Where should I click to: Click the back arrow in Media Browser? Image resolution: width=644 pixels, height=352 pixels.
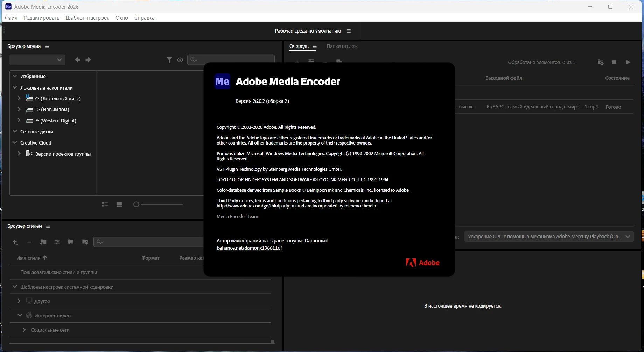click(x=78, y=60)
